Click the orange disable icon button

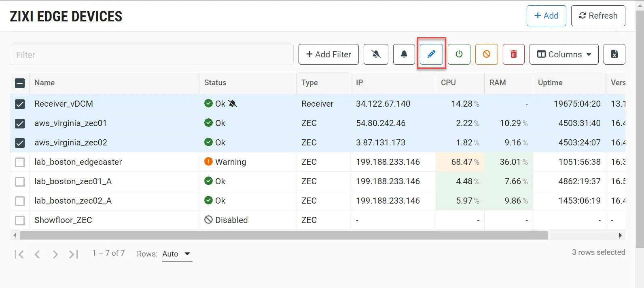tap(487, 54)
